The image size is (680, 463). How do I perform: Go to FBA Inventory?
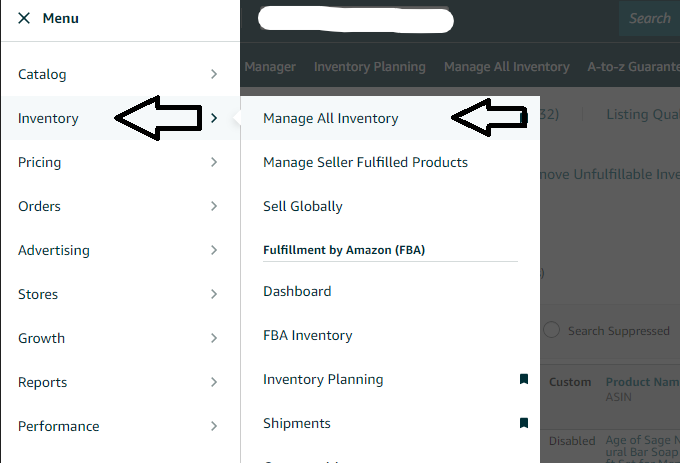pos(308,335)
